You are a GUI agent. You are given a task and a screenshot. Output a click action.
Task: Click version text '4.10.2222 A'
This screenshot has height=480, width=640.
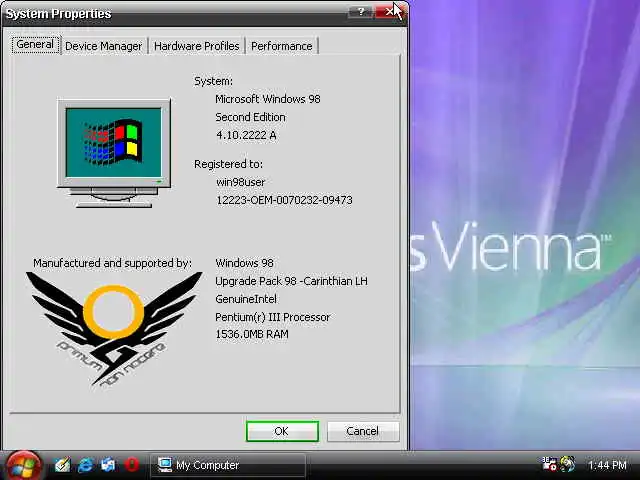[x=246, y=135]
